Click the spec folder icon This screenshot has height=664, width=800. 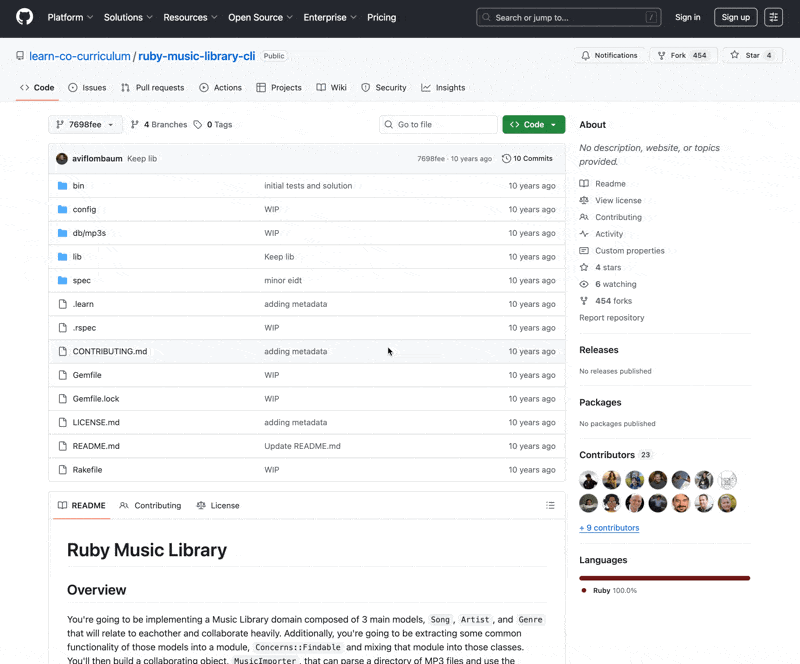62,280
